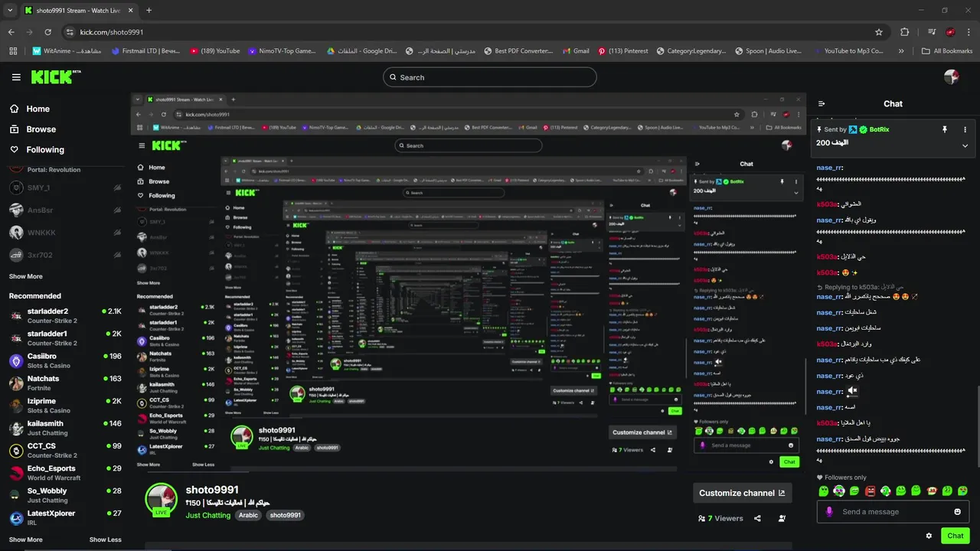Click Show Less under Recommended
This screenshot has width=980, height=551.
coord(105,540)
